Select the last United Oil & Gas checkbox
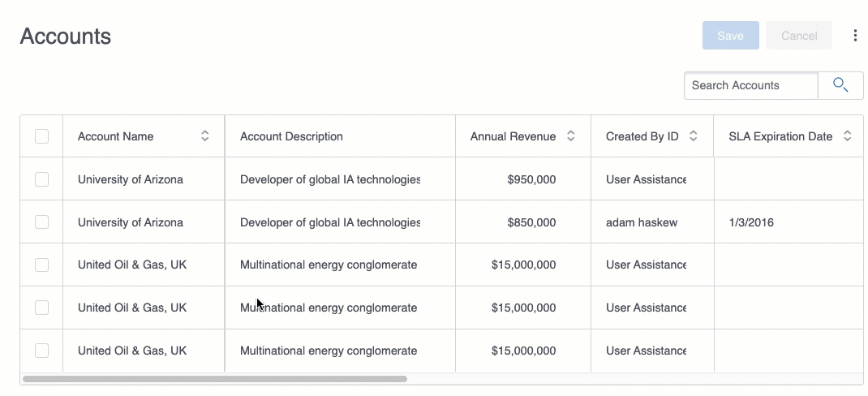This screenshot has width=868, height=396. coord(42,351)
